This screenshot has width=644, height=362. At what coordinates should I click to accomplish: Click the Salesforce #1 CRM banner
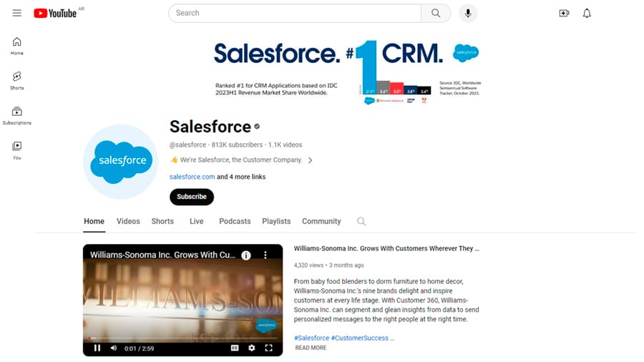coord(348,72)
